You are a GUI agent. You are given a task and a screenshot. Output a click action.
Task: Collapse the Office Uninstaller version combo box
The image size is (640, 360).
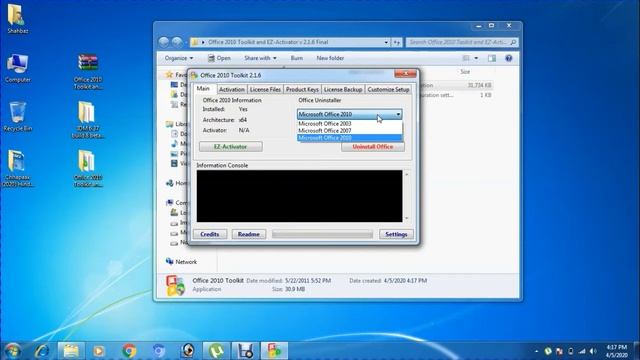coord(398,114)
